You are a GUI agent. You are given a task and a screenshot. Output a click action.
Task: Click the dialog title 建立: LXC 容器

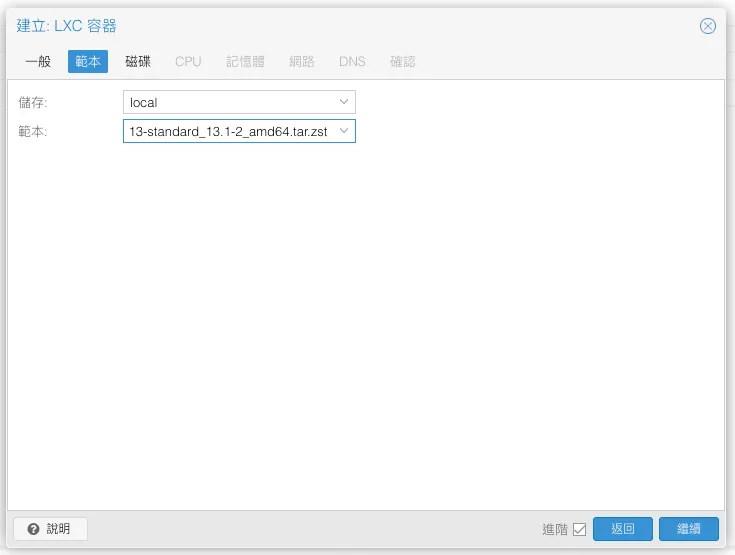(73, 26)
